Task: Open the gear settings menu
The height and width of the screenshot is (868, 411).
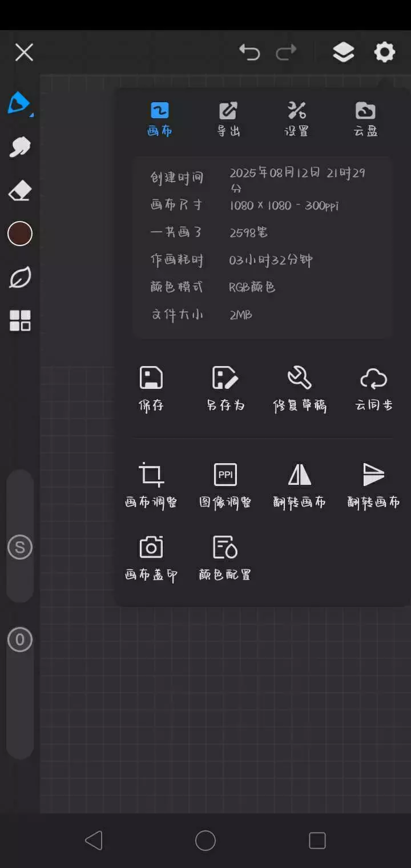Action: (x=385, y=53)
